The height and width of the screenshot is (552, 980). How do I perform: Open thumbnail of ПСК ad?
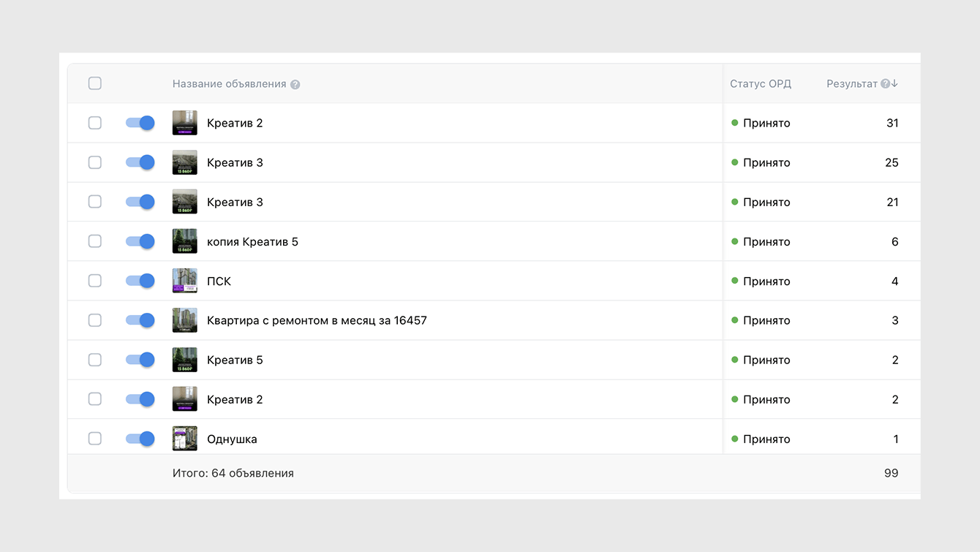coord(184,281)
